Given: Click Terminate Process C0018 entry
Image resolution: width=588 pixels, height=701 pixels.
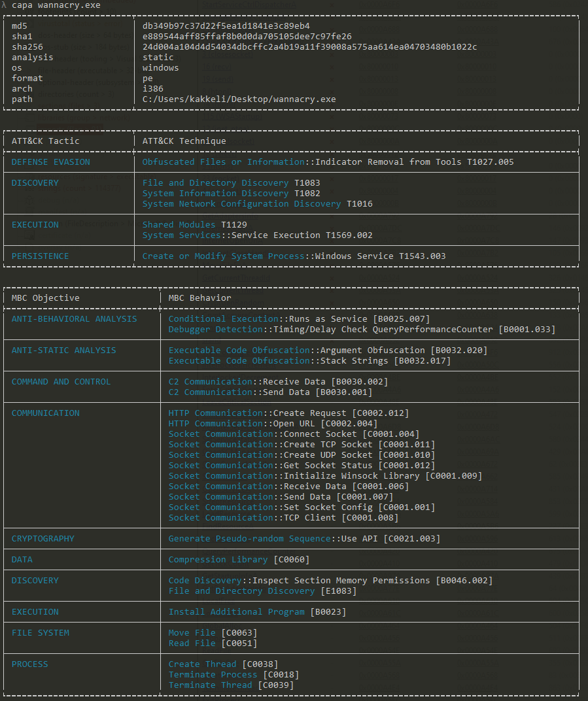Looking at the screenshot, I should (233, 675).
